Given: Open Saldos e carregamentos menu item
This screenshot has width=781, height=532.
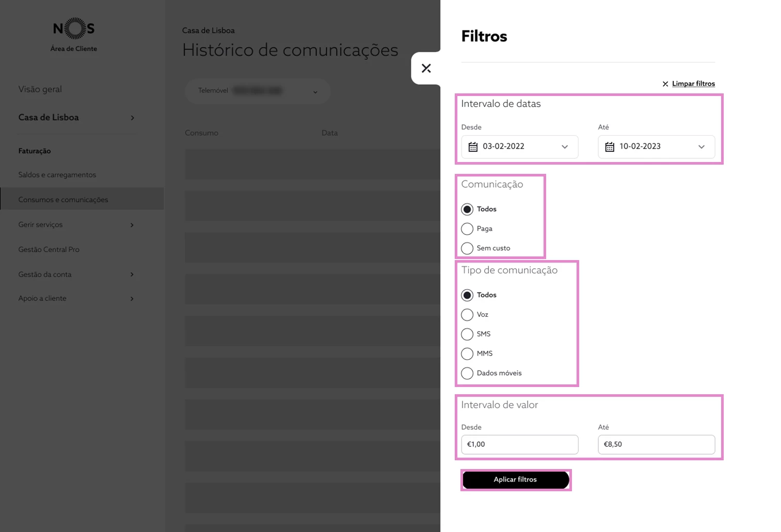Looking at the screenshot, I should (57, 175).
